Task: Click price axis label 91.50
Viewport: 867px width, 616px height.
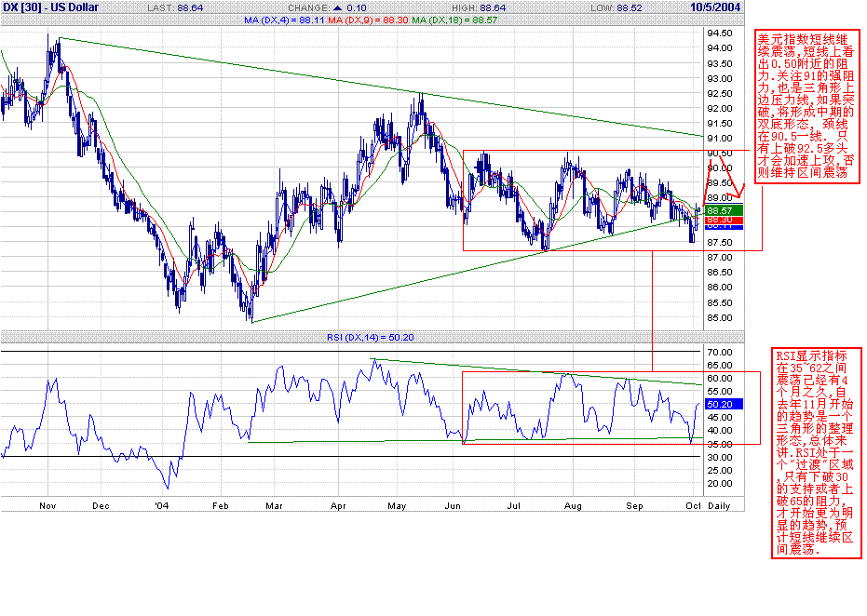Action: click(x=719, y=123)
